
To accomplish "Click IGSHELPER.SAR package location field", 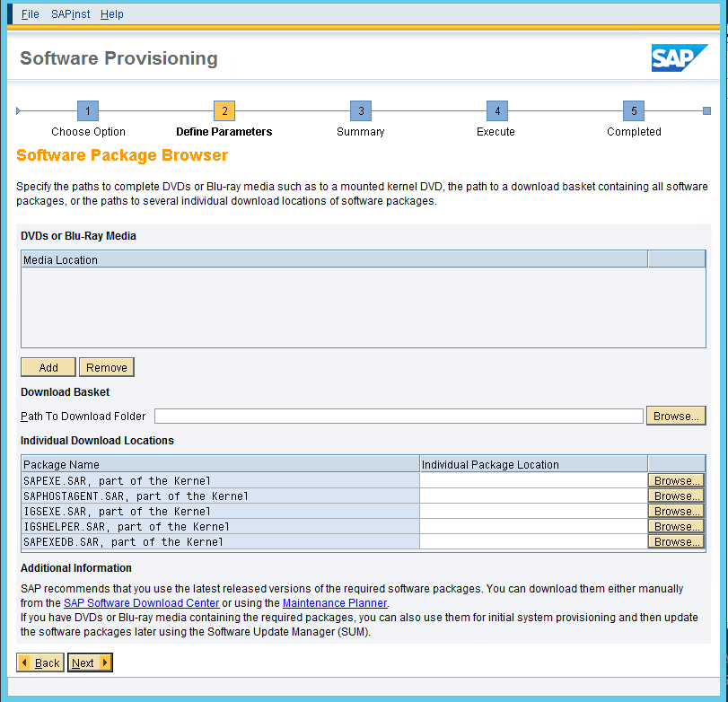I will coord(533,527).
